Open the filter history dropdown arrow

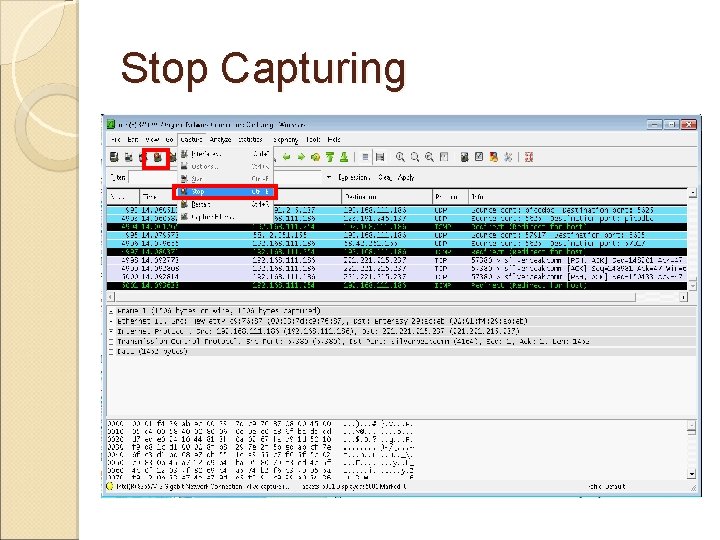[328, 177]
